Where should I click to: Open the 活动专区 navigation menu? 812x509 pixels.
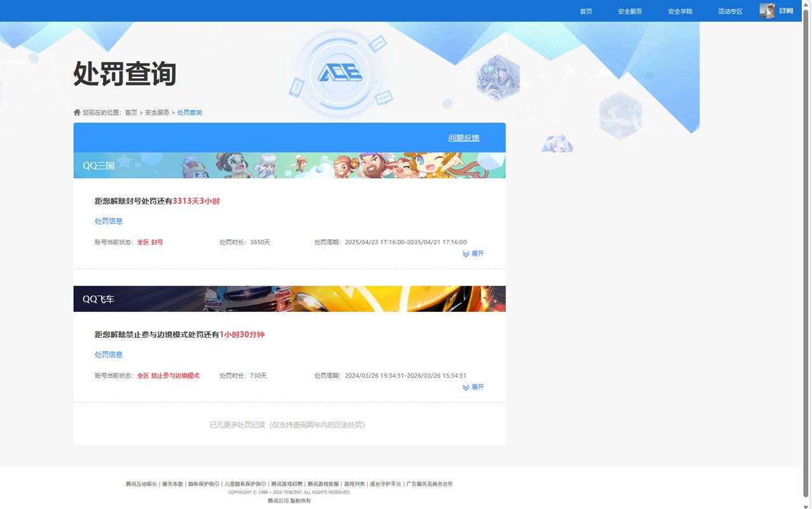729,11
